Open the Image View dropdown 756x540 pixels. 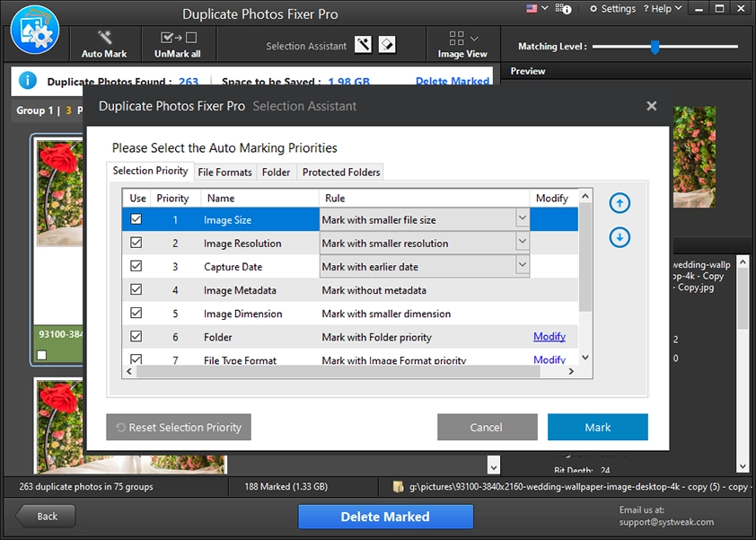point(462,44)
